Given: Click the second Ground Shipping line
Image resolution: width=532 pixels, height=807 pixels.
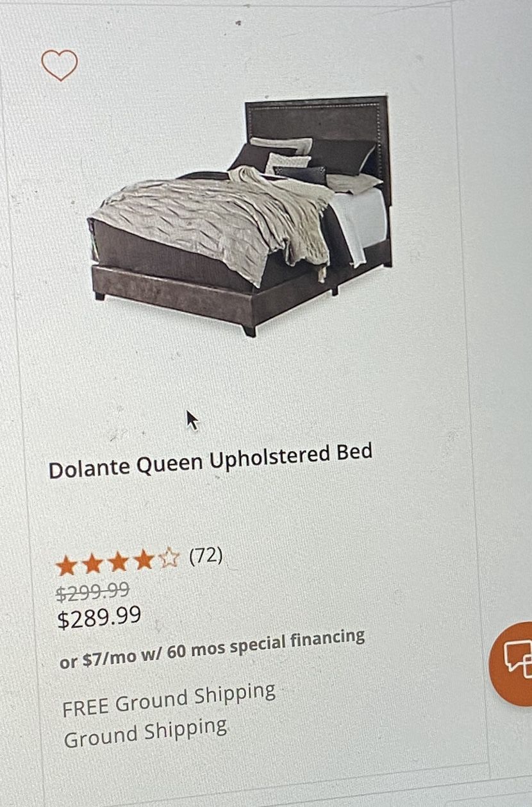Looking at the screenshot, I should coord(145,733).
